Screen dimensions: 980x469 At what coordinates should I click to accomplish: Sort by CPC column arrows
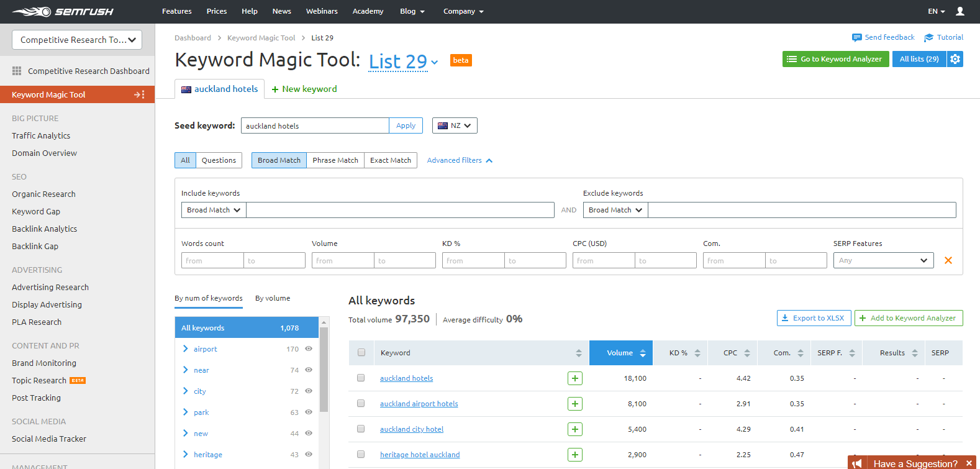click(x=747, y=353)
